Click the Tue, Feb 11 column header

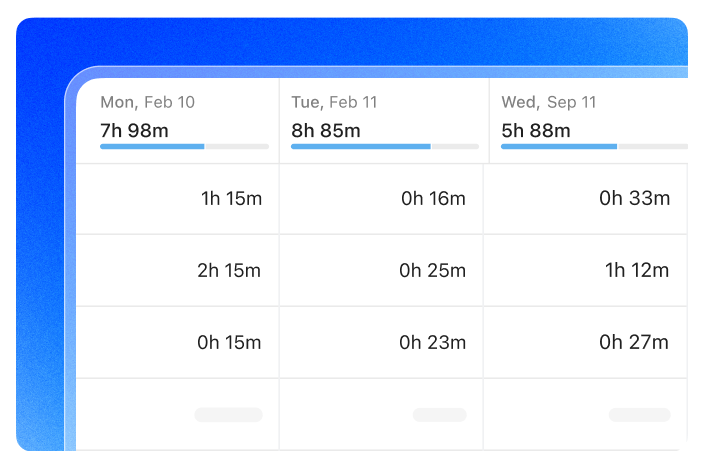333,102
